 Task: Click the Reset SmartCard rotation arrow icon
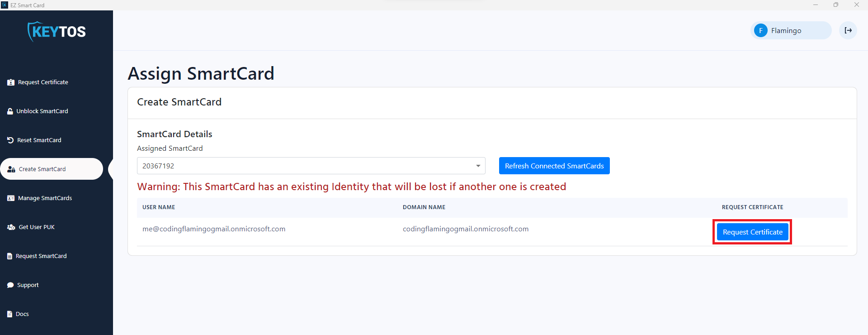click(x=10, y=140)
